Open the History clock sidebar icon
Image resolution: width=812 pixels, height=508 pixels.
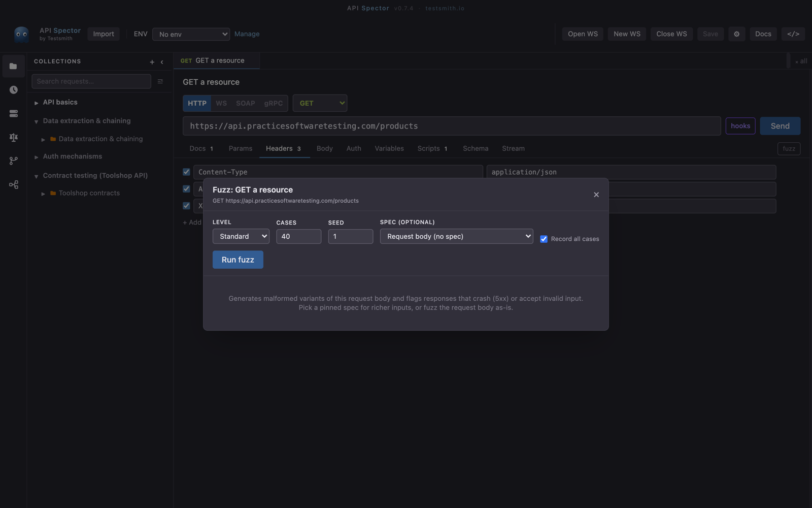coord(13,90)
